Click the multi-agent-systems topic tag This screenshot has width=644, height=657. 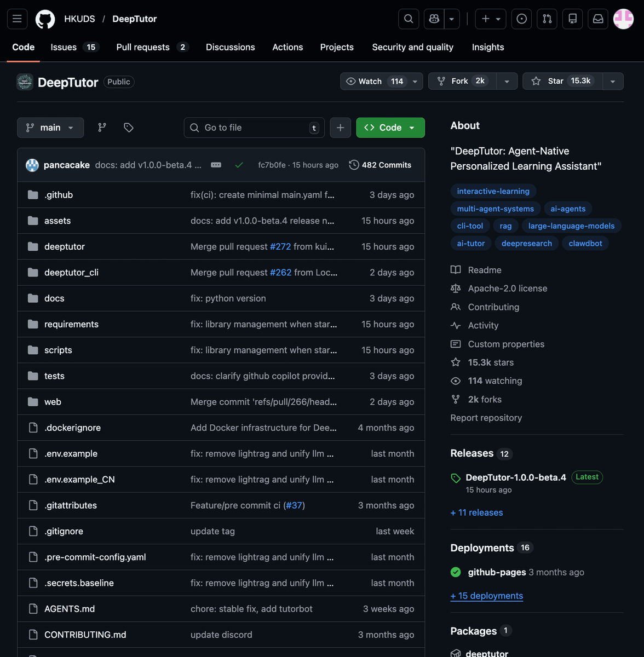[495, 209]
